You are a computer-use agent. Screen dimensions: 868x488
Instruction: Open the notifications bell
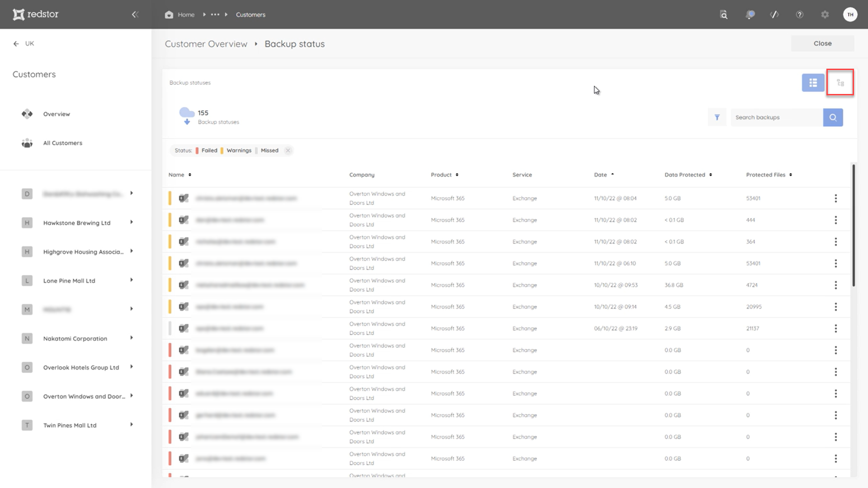(x=750, y=14)
